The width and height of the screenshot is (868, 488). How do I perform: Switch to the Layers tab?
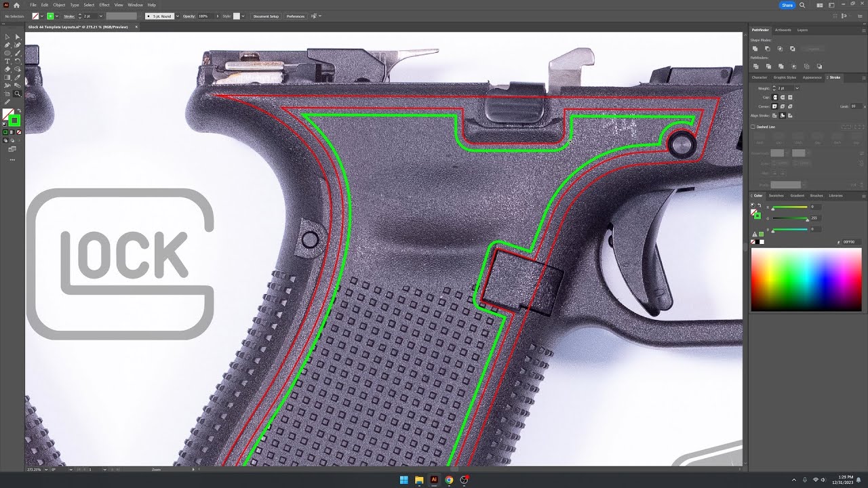pyautogui.click(x=802, y=30)
